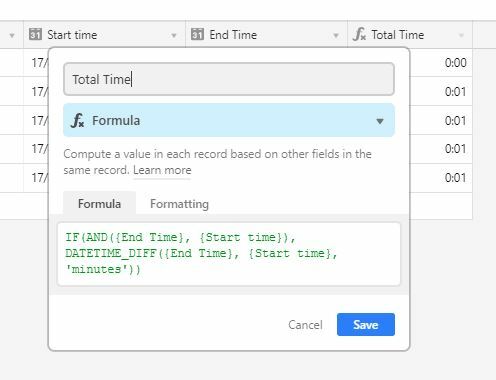Viewport: 496px width, 380px height.
Task: Switch to the Formatting tab
Action: click(x=179, y=204)
